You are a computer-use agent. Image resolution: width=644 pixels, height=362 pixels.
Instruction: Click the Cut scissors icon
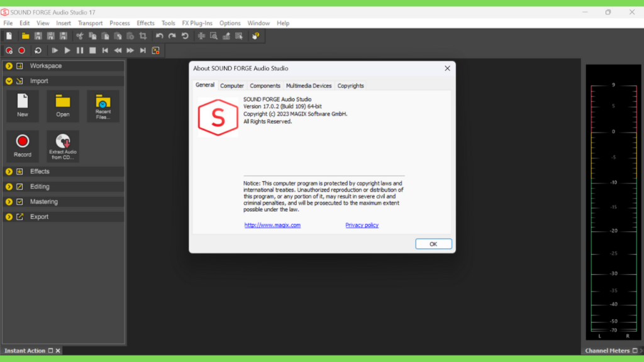click(x=80, y=36)
